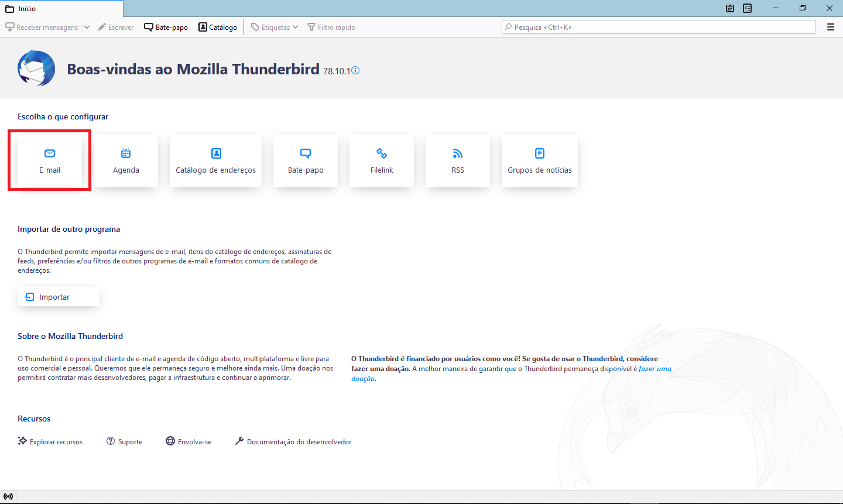This screenshot has height=504, width=843.
Task: Open the calendar icon in the title bar
Action: (x=730, y=8)
